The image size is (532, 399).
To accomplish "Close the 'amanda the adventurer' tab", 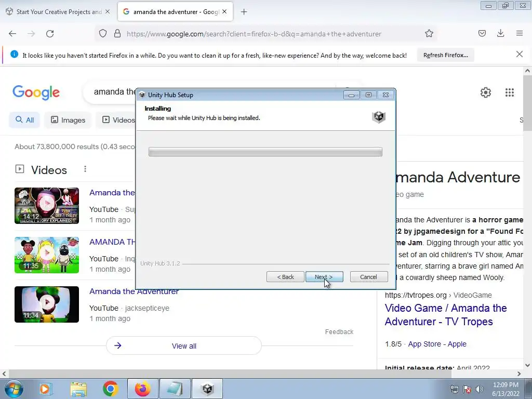I will point(224,11).
